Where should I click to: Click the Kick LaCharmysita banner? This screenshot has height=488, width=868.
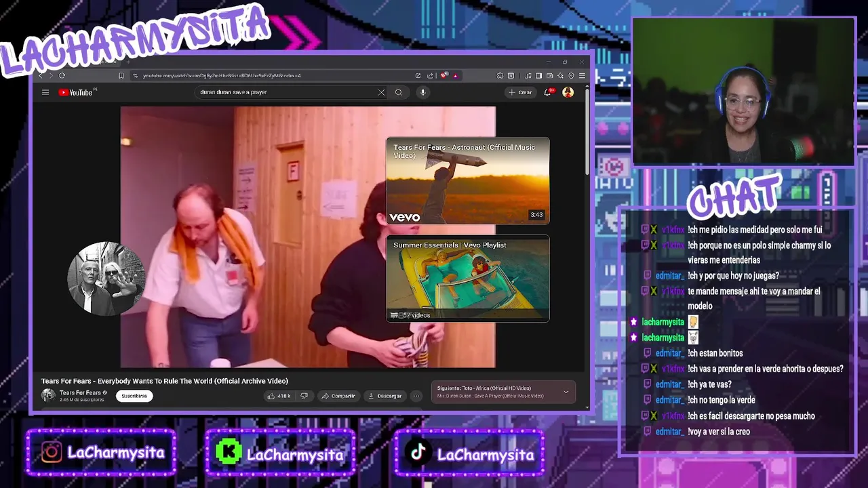(x=280, y=453)
